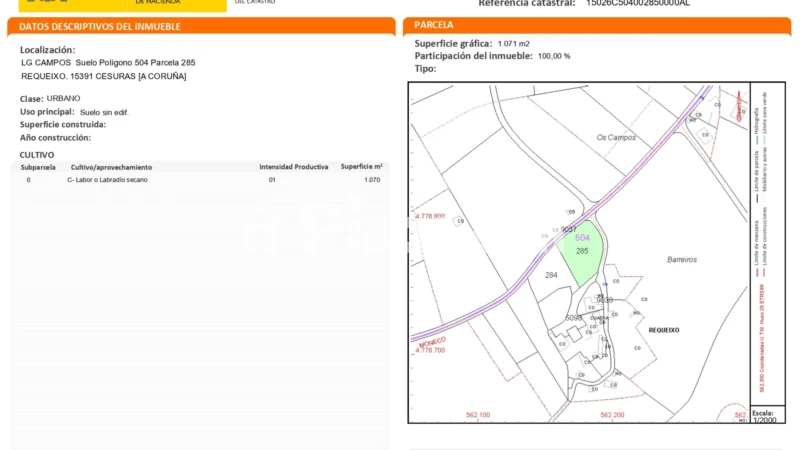Select the 01 productive intensity cell
800x450 pixels.
[272, 180]
